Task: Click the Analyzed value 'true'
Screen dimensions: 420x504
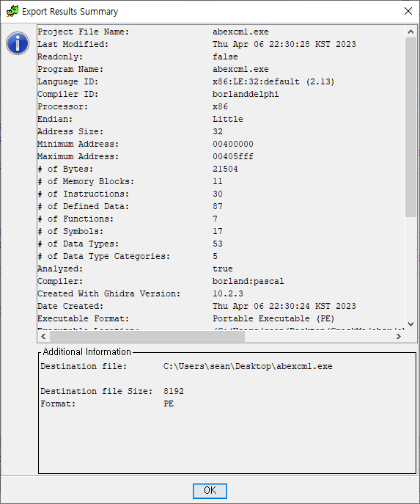Action: pyautogui.click(x=223, y=269)
